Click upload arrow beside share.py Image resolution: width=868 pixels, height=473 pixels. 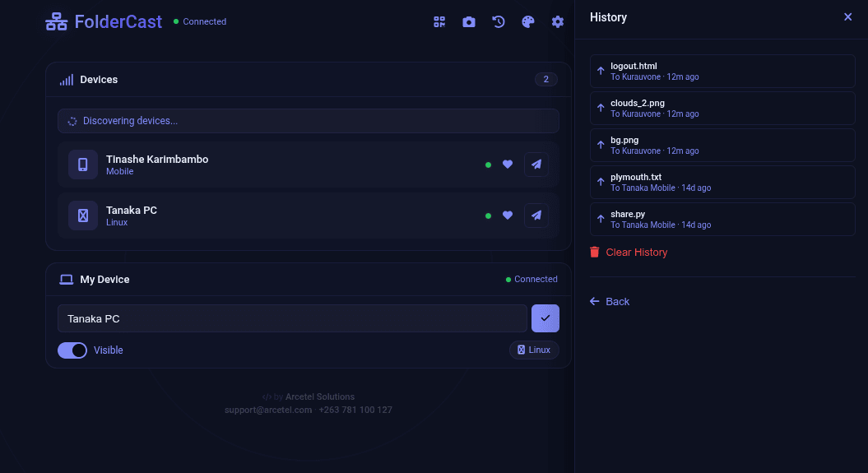(601, 219)
